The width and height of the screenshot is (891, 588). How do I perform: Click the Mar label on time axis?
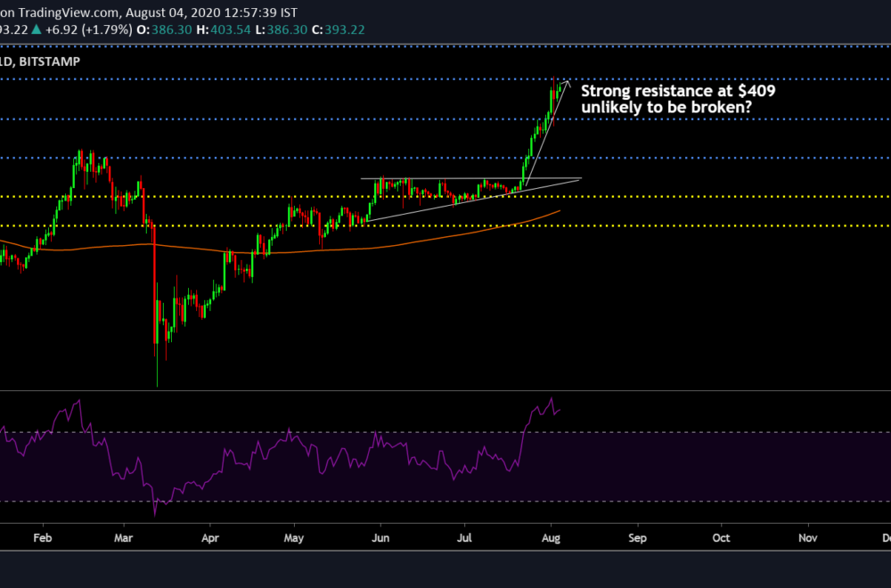pyautogui.click(x=123, y=537)
